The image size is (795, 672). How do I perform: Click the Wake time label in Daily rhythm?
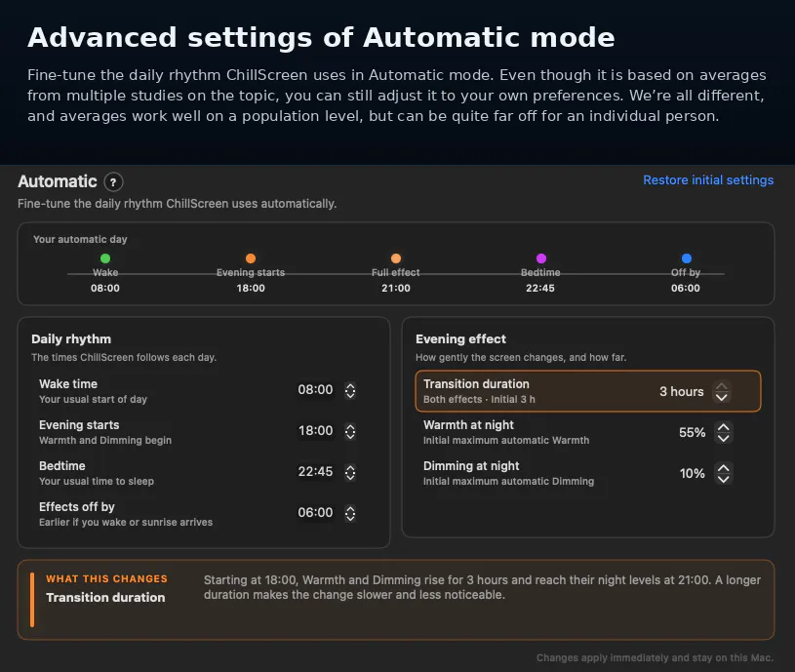[x=68, y=384]
